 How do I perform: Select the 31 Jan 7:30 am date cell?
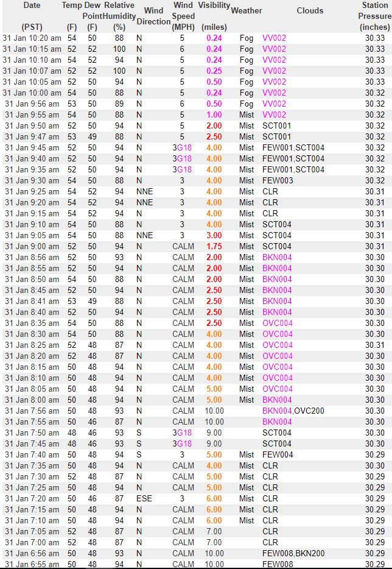(32, 476)
